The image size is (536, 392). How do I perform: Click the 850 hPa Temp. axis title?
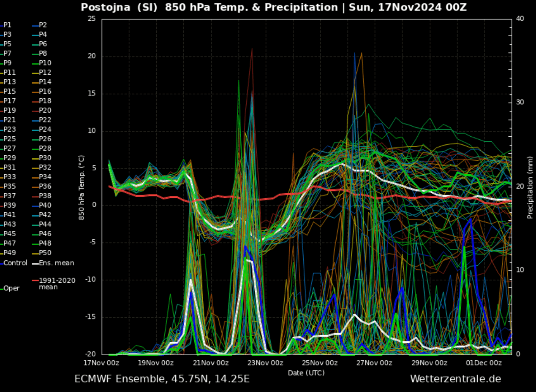(x=82, y=187)
